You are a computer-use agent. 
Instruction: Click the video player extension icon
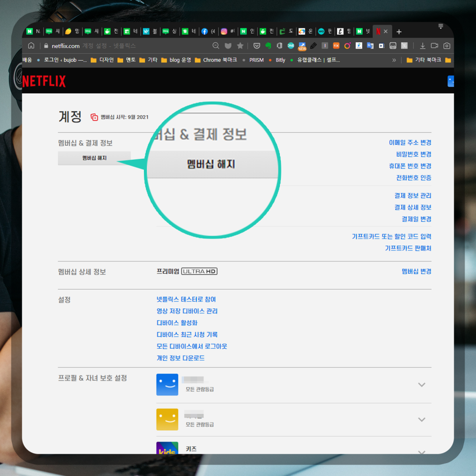pyautogui.click(x=381, y=46)
